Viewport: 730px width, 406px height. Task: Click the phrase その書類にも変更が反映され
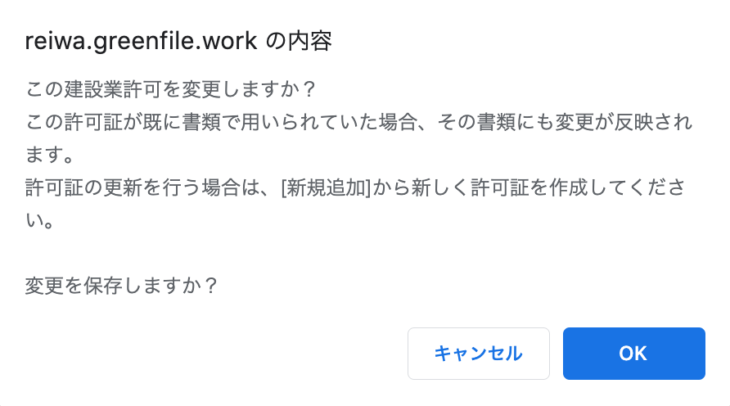click(565, 122)
